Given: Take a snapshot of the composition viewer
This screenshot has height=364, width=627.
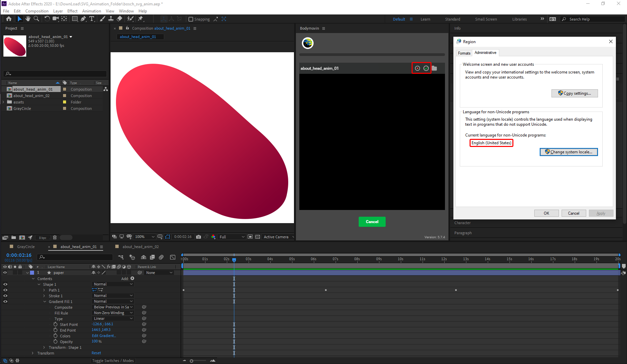Looking at the screenshot, I should [x=199, y=237].
